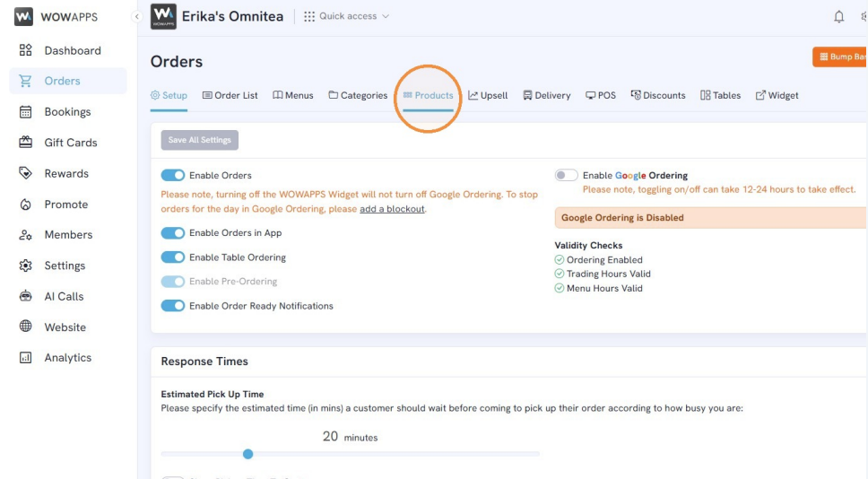
Task: Click the Website globe icon
Action: pos(25,327)
